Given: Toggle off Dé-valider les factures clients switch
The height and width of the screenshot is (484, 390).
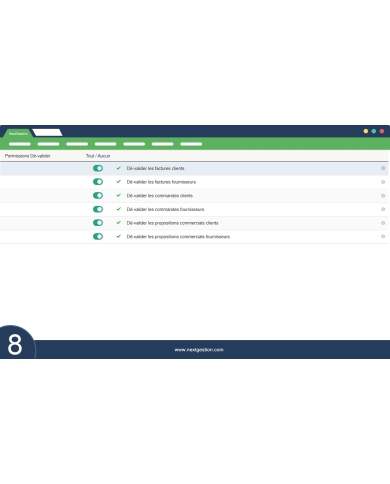Looking at the screenshot, I should (98, 168).
